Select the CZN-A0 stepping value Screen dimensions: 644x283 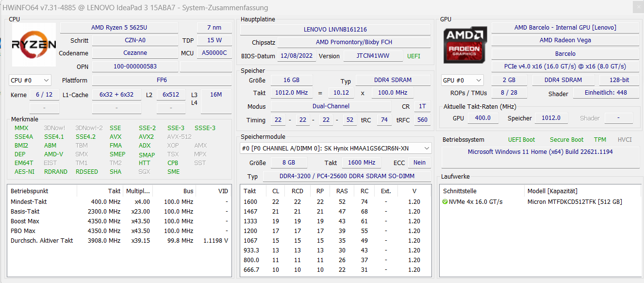pyautogui.click(x=135, y=40)
